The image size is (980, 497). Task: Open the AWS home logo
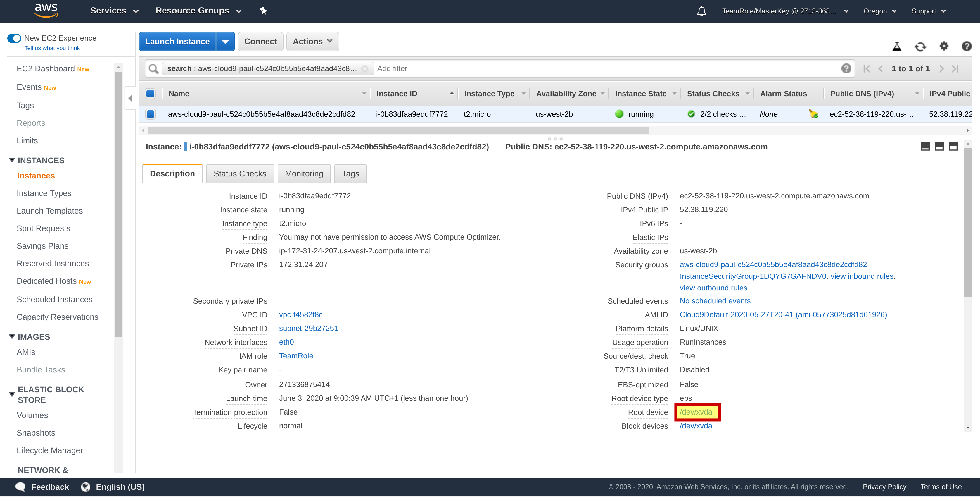[x=46, y=11]
